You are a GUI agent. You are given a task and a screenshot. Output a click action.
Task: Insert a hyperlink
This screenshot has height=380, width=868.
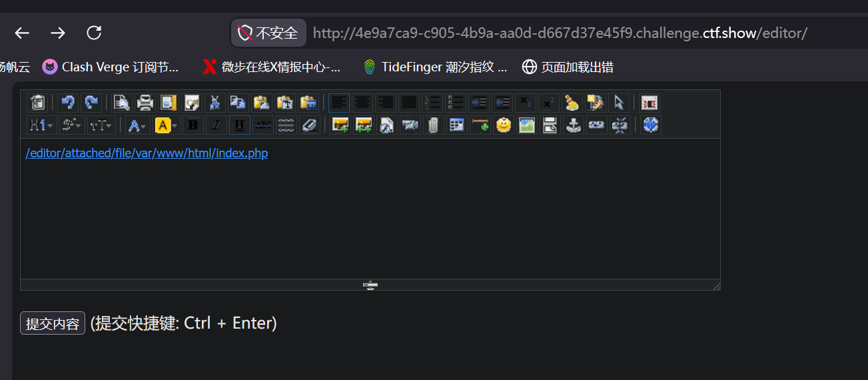point(596,125)
